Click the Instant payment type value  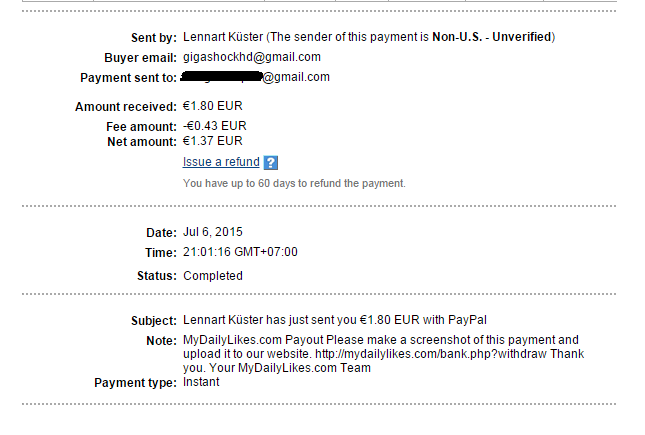201,382
